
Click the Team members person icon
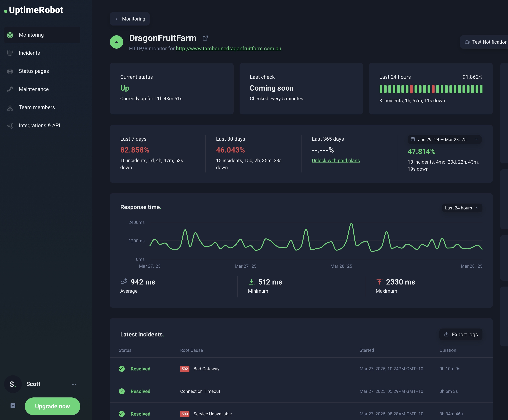click(10, 108)
